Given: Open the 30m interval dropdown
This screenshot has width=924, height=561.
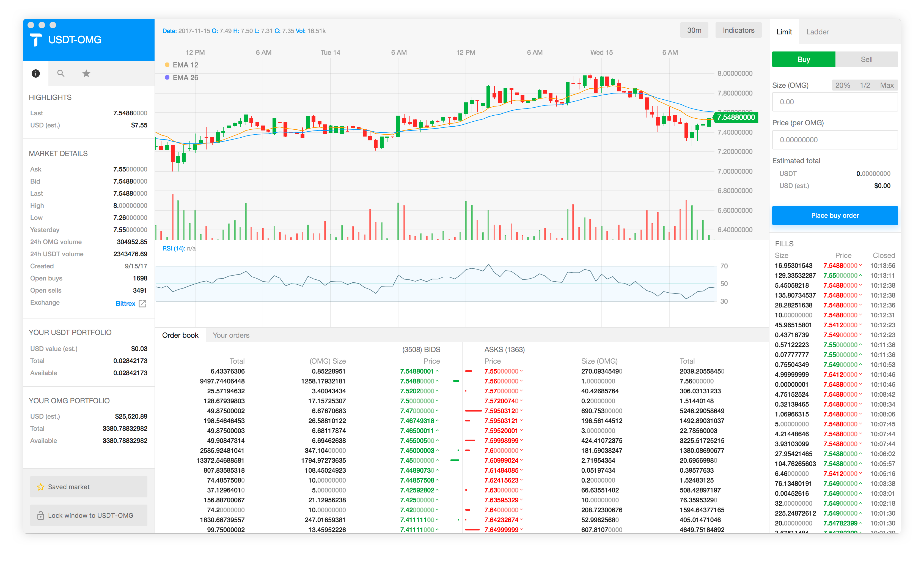Looking at the screenshot, I should 694,30.
